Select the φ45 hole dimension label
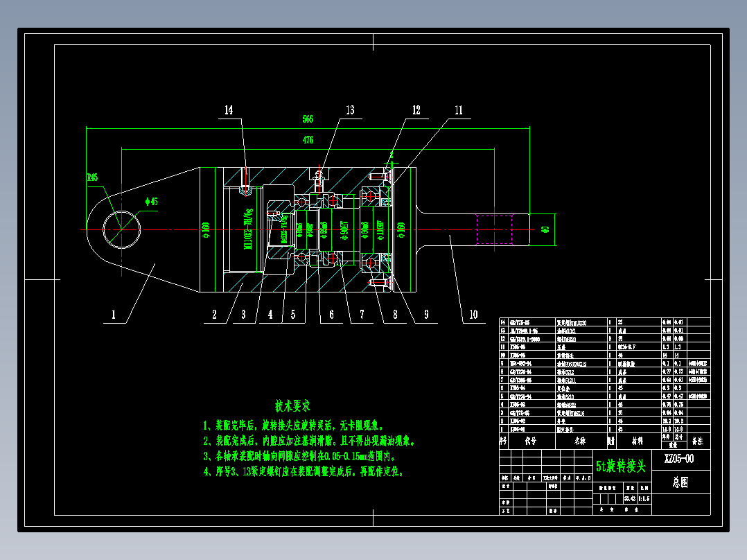 [x=151, y=202]
